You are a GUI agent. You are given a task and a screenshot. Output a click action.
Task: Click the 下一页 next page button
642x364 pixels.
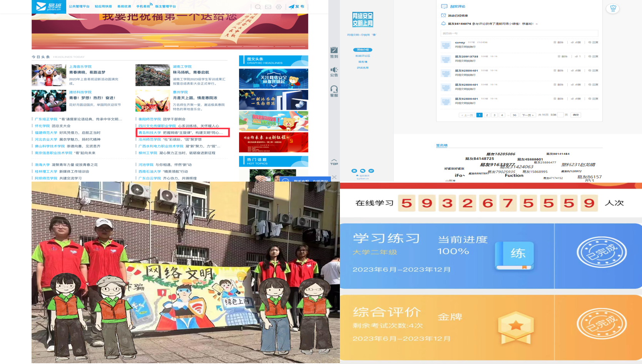(527, 115)
